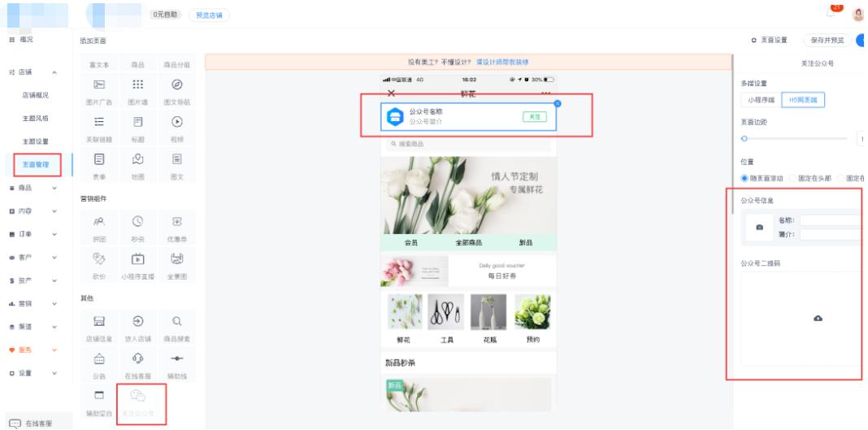Open 店铺概况 submenu item

click(x=36, y=95)
